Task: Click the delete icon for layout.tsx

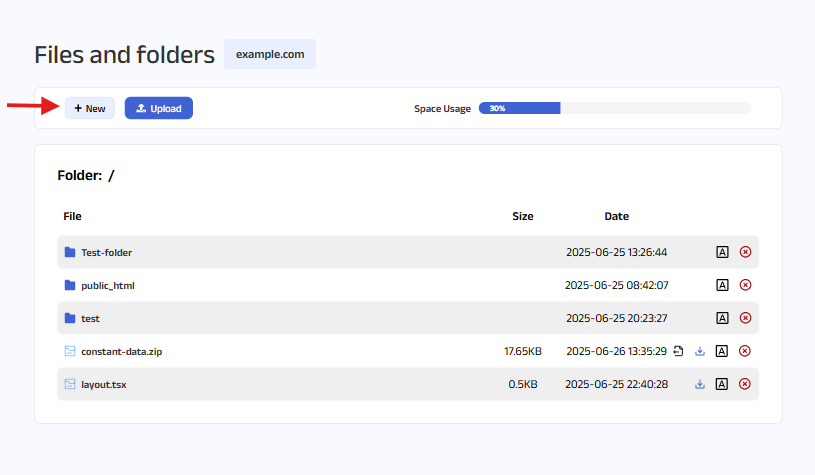Action: (745, 384)
